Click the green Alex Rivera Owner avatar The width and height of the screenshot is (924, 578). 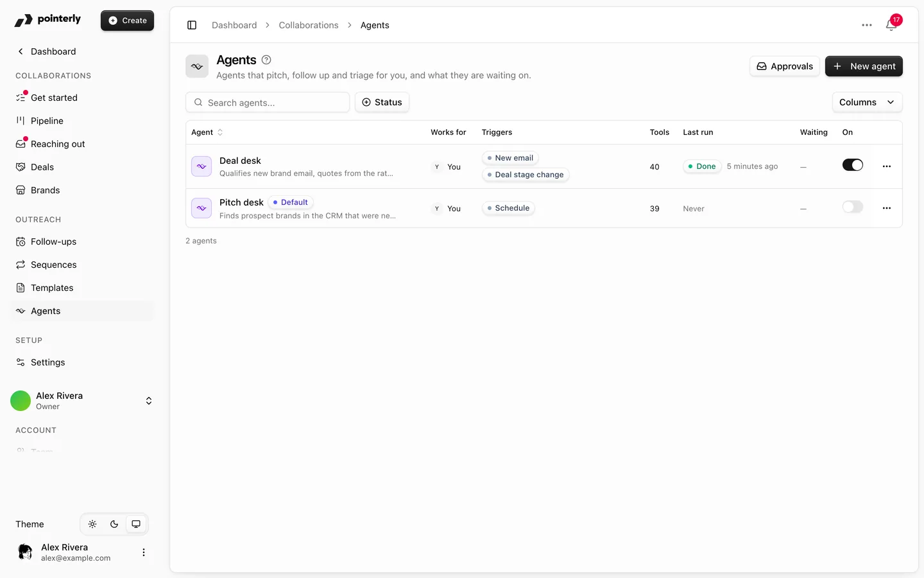click(x=21, y=401)
